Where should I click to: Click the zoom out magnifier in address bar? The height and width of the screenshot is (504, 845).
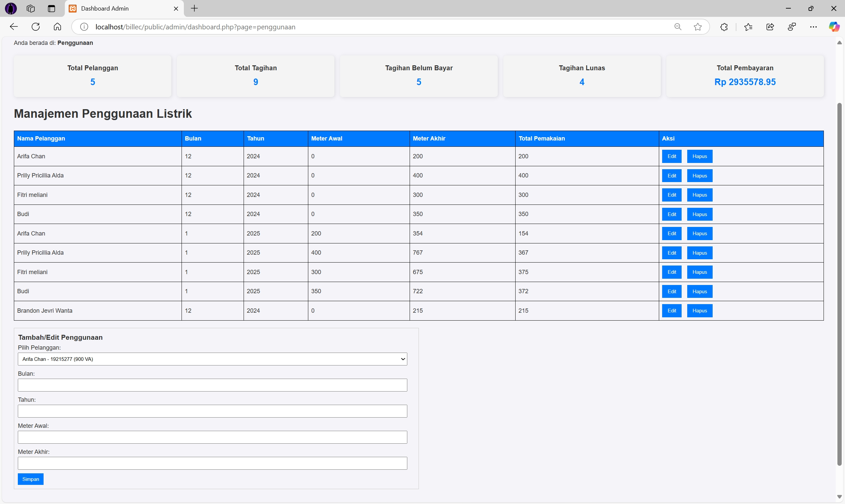pyautogui.click(x=678, y=27)
